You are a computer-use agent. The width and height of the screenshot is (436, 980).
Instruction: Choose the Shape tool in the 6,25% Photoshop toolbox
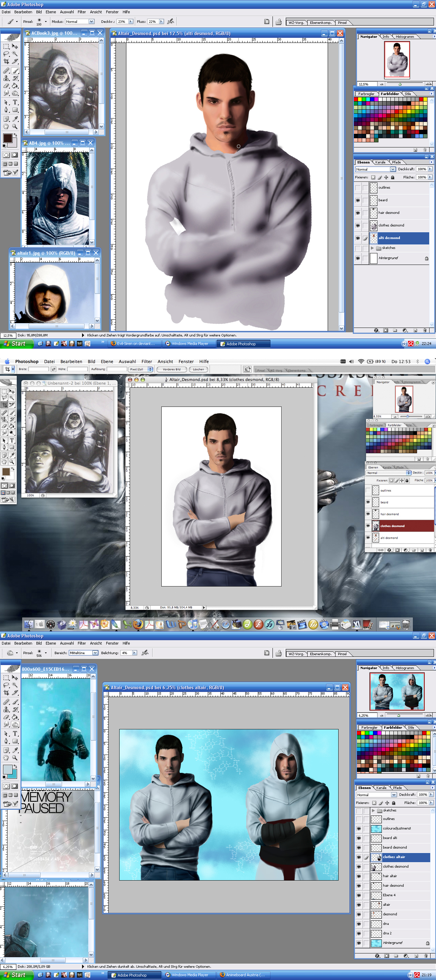tap(15, 741)
